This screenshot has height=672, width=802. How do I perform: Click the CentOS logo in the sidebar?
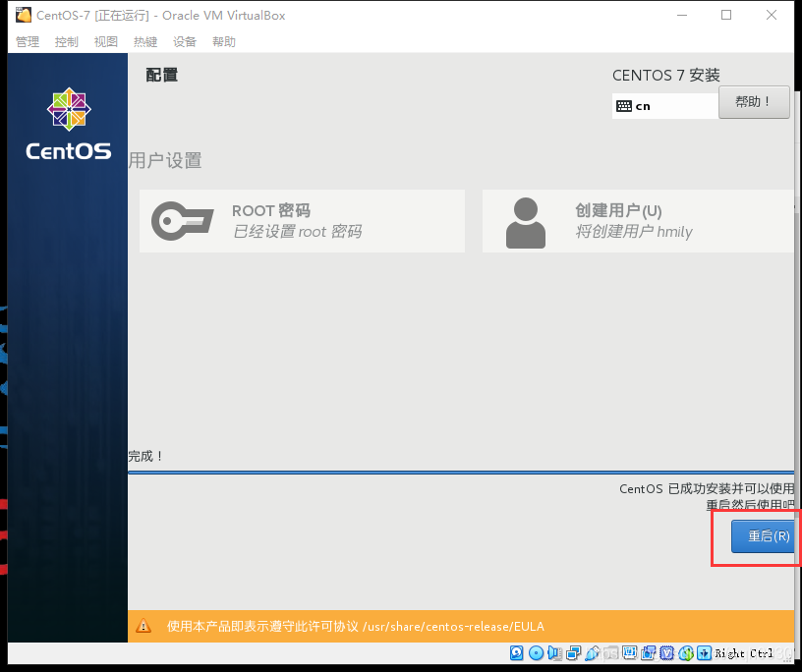coord(69,124)
